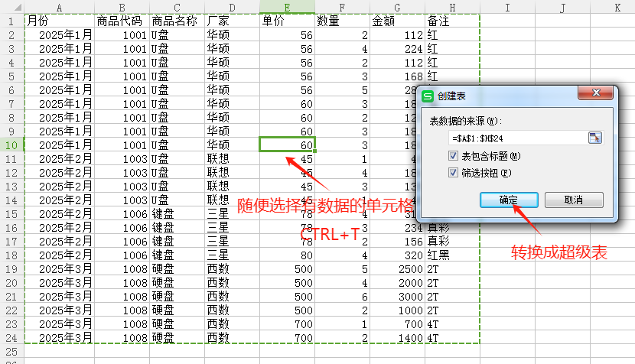Click the range selector icon in the dialog
This screenshot has width=635, height=364.
[x=595, y=138]
